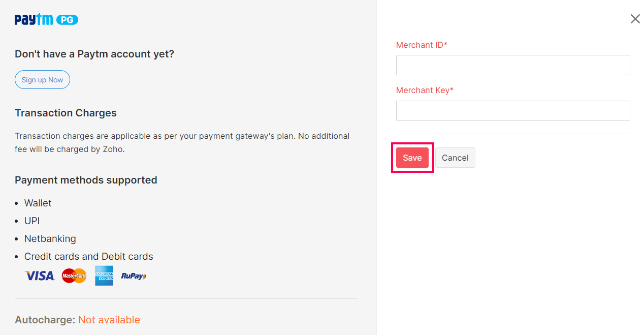644x335 pixels.
Task: Focus the Merchant Key input box
Action: click(x=512, y=110)
